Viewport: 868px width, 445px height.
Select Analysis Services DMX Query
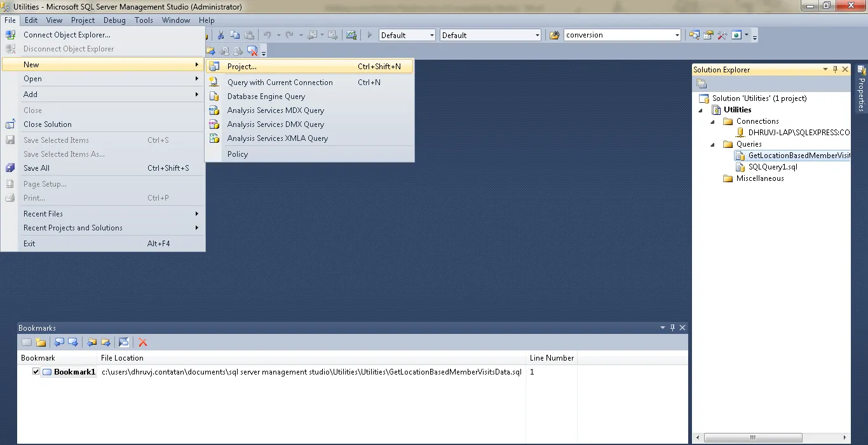pyautogui.click(x=309, y=124)
